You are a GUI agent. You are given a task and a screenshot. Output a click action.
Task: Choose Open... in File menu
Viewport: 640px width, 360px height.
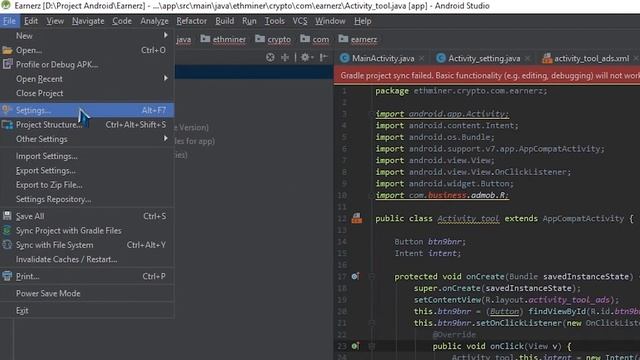(x=87, y=50)
